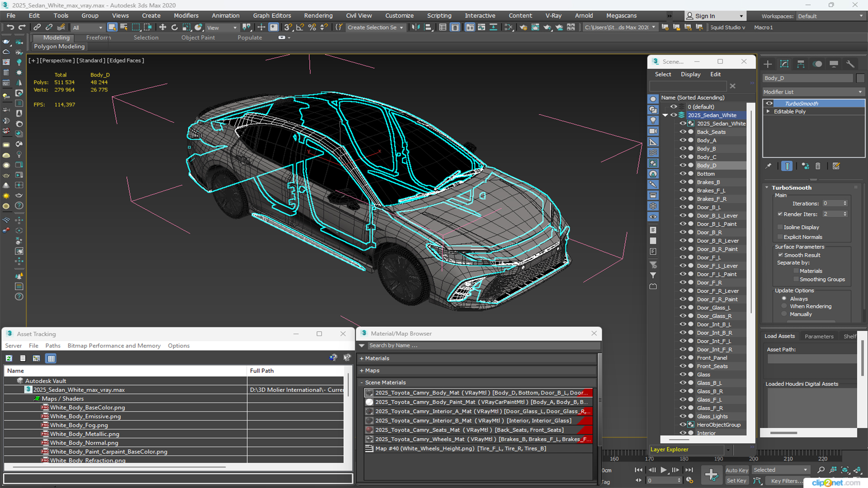Open the selection filter All dropdown
The width and height of the screenshot is (868, 488).
coord(88,28)
